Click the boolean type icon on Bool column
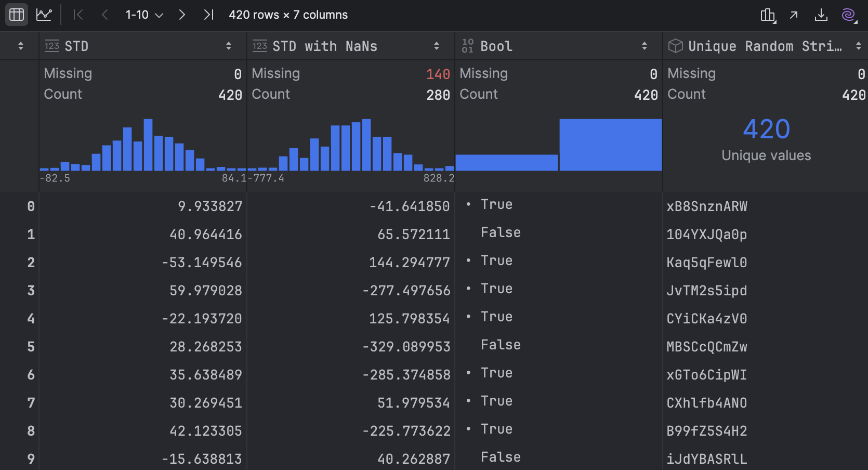 (467, 46)
